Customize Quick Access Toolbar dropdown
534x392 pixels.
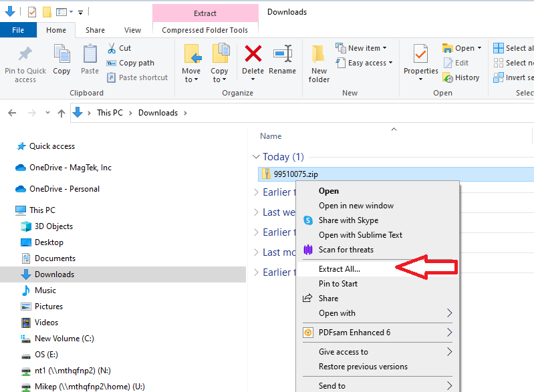(x=81, y=13)
